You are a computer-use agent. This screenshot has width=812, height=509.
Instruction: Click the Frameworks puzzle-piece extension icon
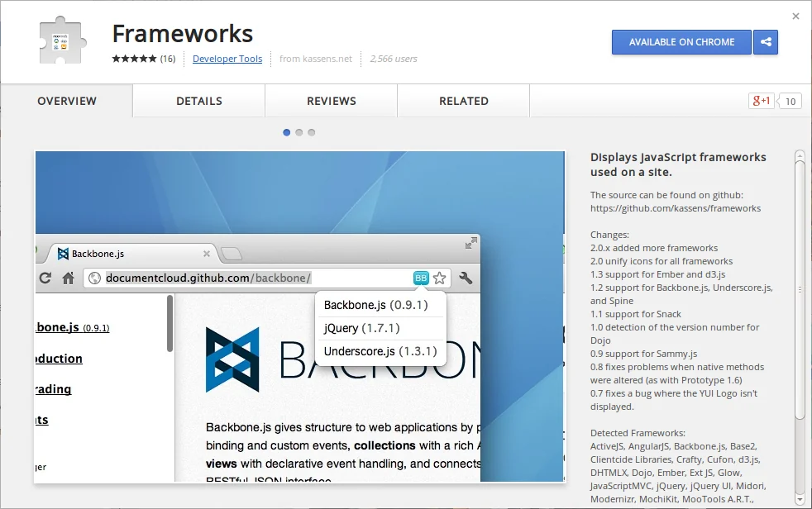(x=62, y=40)
